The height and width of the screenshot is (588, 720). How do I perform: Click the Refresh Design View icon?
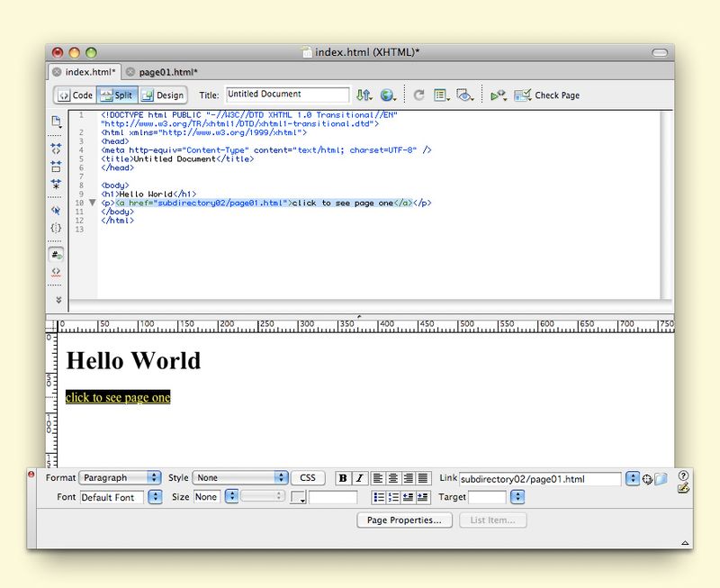point(419,95)
